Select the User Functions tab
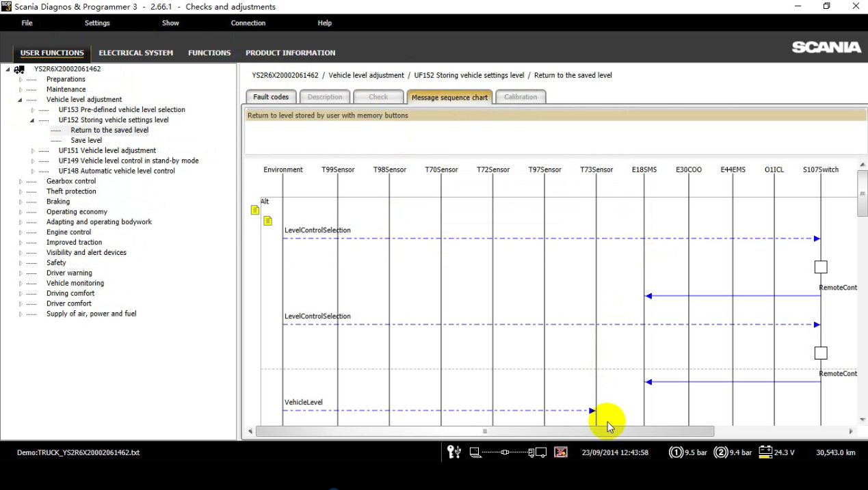 pyautogui.click(x=52, y=53)
